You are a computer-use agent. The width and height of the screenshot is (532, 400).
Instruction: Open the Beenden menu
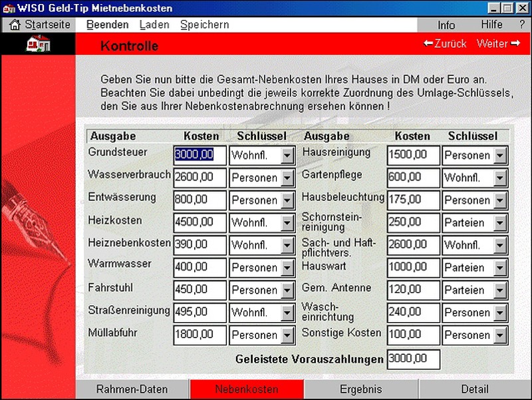click(x=107, y=25)
